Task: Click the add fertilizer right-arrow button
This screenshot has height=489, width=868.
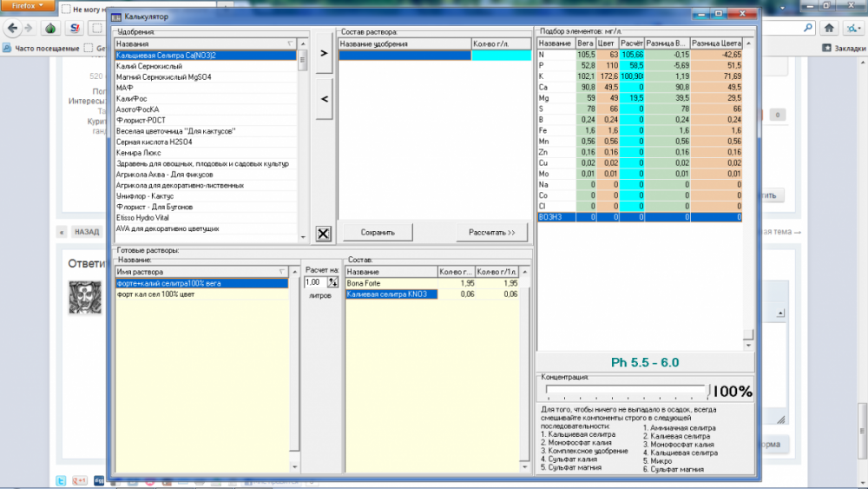Action: tap(324, 53)
